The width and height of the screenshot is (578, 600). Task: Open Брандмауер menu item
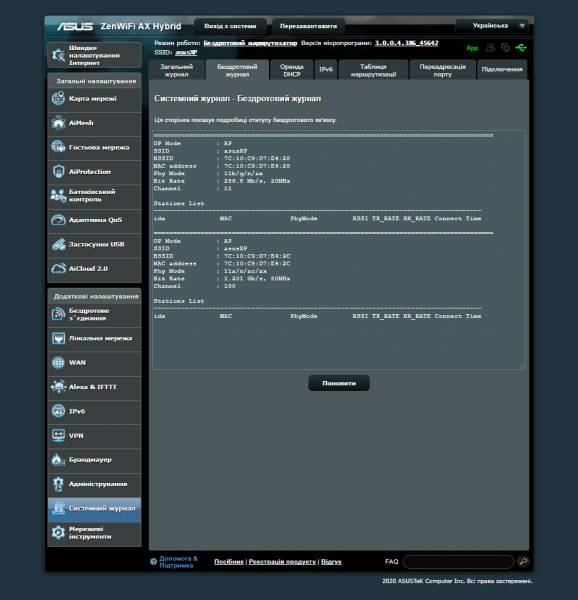point(94,460)
